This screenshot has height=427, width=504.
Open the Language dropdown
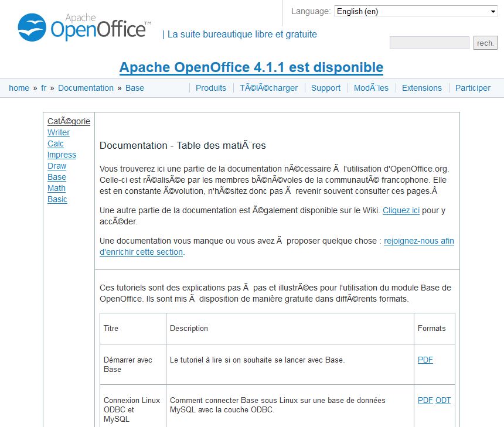[x=416, y=11]
